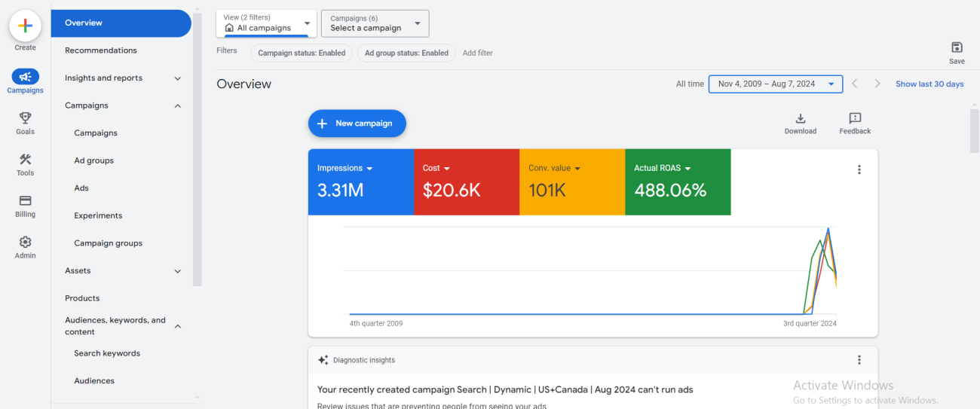Click the New campaign button
Viewport: 980px width, 409px height.
click(357, 124)
